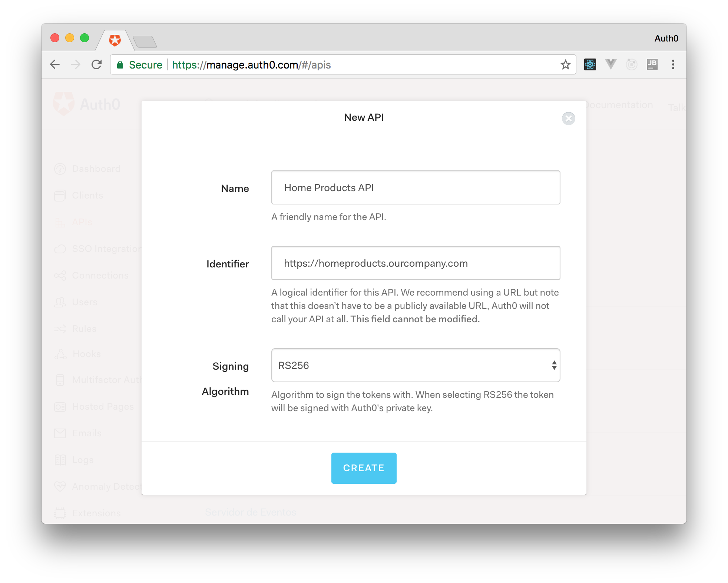Viewport: 728px width, 583px height.
Task: Click the browser forward arrow
Action: (76, 65)
